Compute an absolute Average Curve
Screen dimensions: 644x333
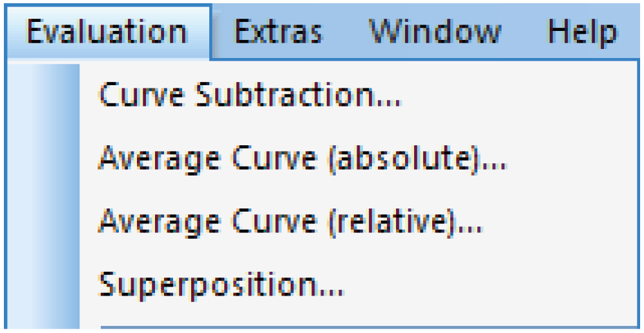[x=357, y=159]
